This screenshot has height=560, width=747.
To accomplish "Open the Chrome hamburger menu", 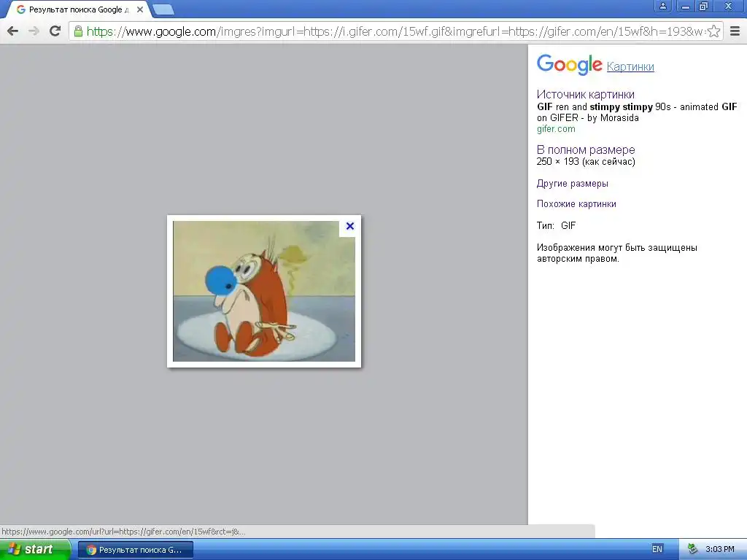I will 735,31.
